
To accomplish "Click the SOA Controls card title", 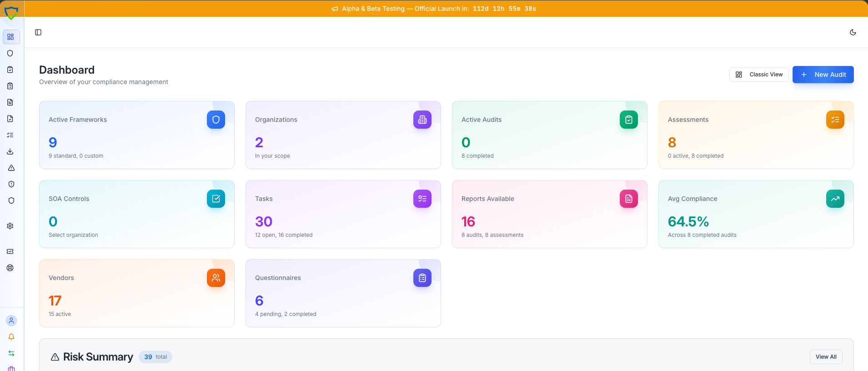I will point(69,199).
